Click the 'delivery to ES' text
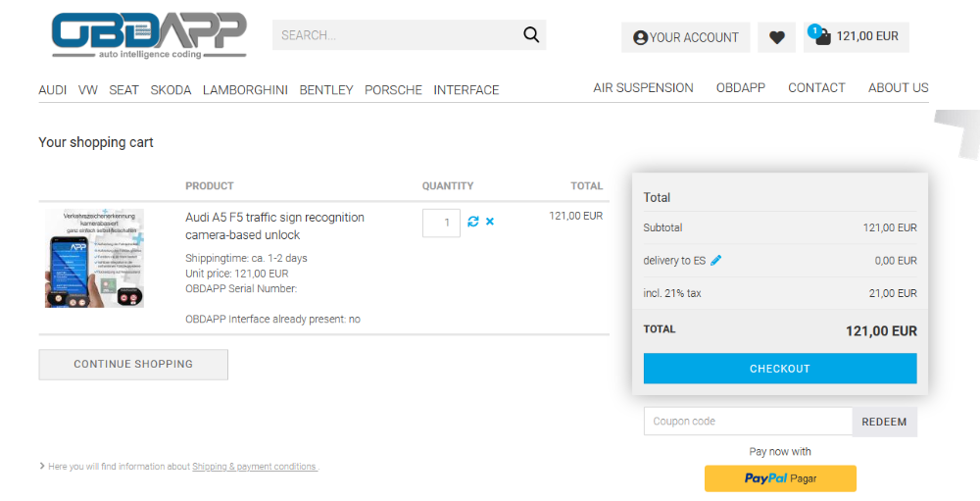This screenshot has height=501, width=980. (674, 260)
